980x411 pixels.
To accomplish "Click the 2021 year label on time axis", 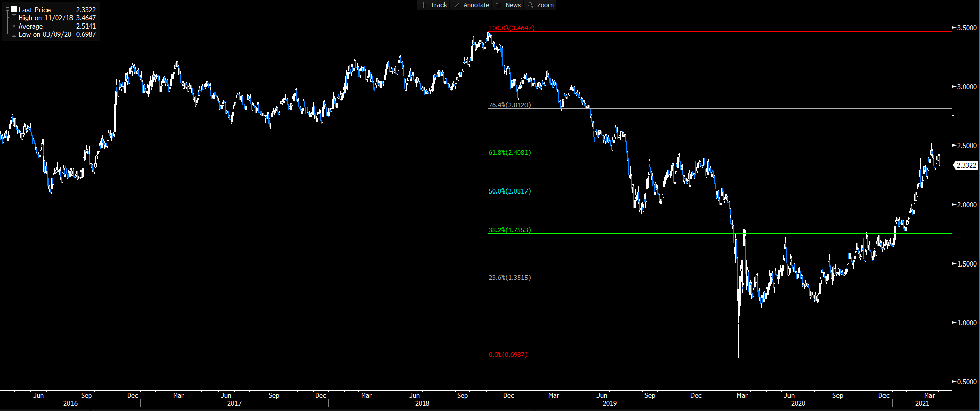I will tap(922, 404).
